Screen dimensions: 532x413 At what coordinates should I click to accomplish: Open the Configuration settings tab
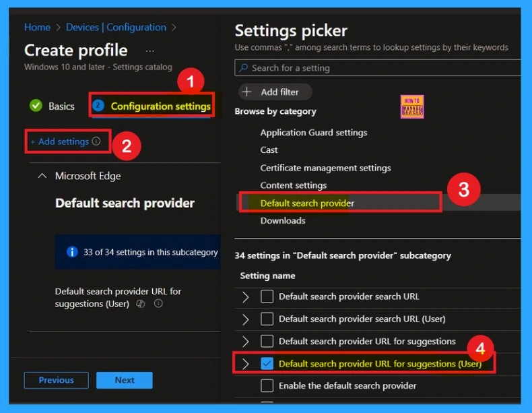pyautogui.click(x=152, y=106)
